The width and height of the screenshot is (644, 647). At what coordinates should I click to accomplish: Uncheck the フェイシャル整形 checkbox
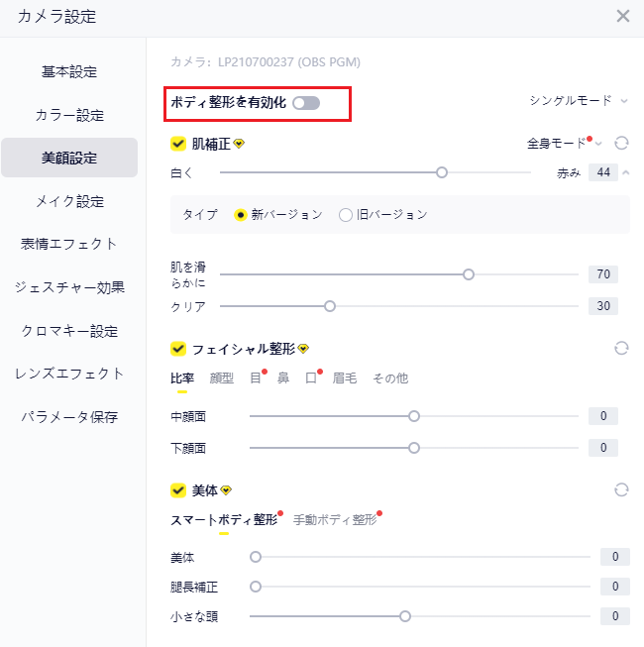coord(178,349)
